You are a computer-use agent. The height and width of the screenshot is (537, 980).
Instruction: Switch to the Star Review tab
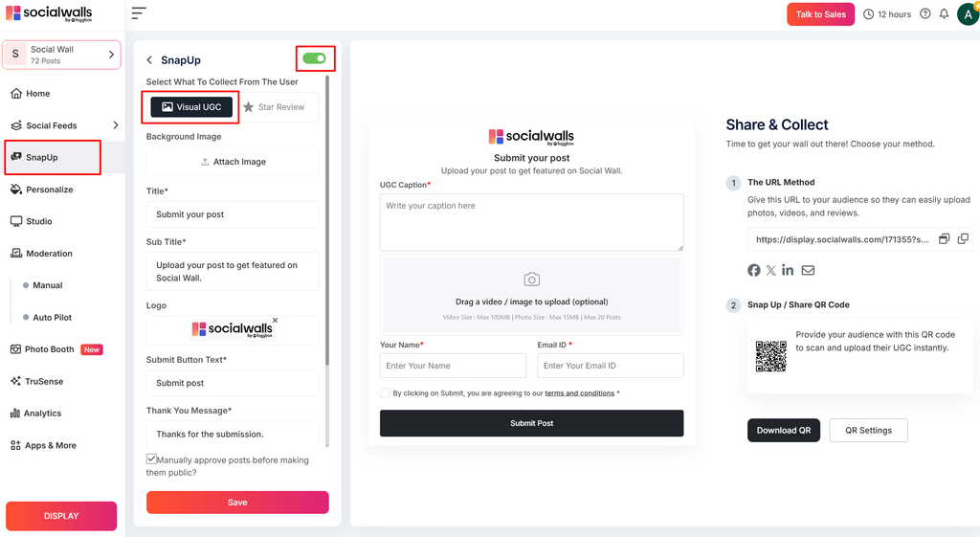click(275, 107)
